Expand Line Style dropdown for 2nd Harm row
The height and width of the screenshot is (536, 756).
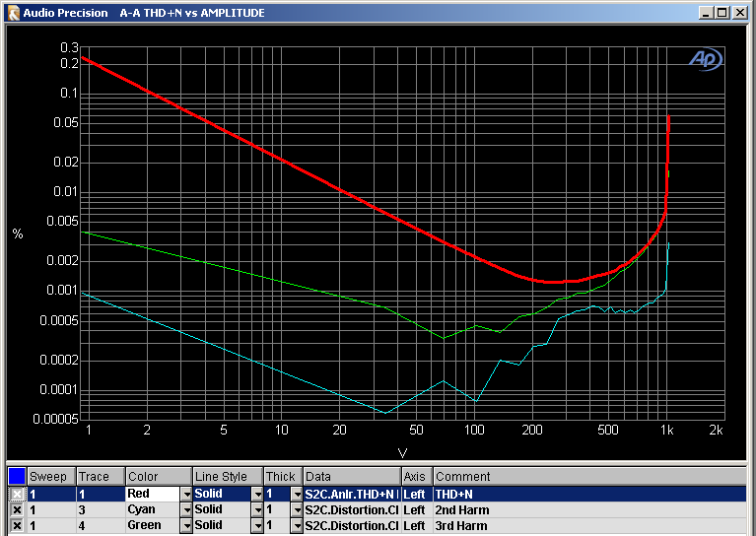pos(257,510)
